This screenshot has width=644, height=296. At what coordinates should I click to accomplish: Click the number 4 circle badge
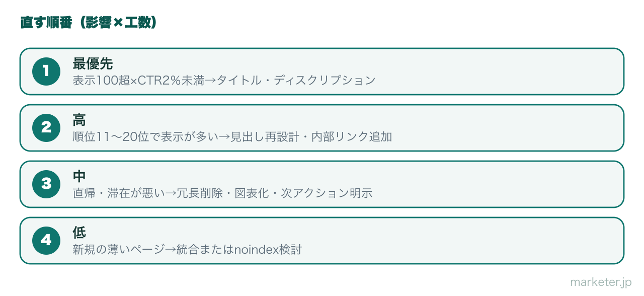pos(46,241)
